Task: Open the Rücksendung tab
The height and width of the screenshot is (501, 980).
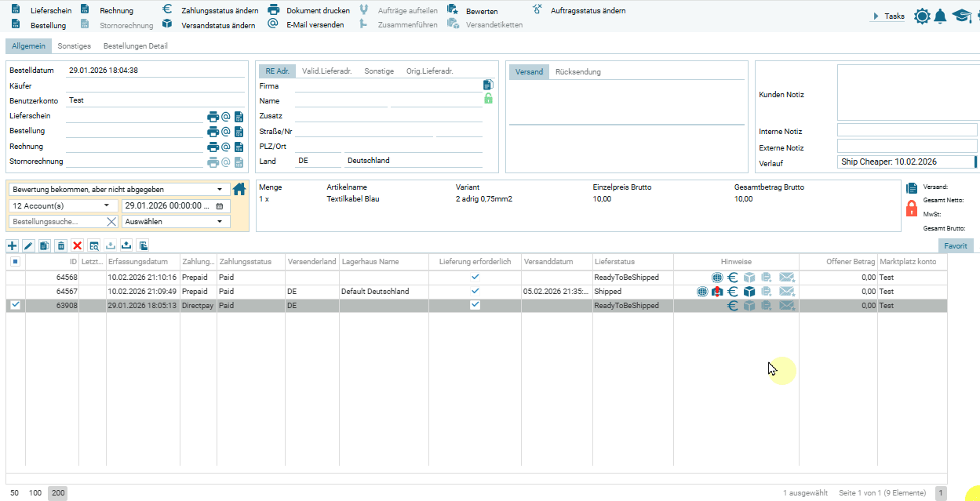Action: 577,72
